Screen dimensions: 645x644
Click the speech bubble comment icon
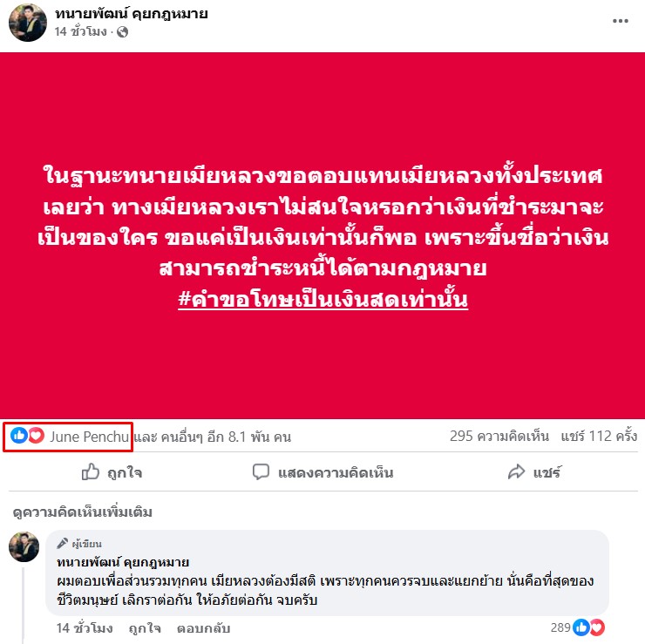tap(261, 472)
